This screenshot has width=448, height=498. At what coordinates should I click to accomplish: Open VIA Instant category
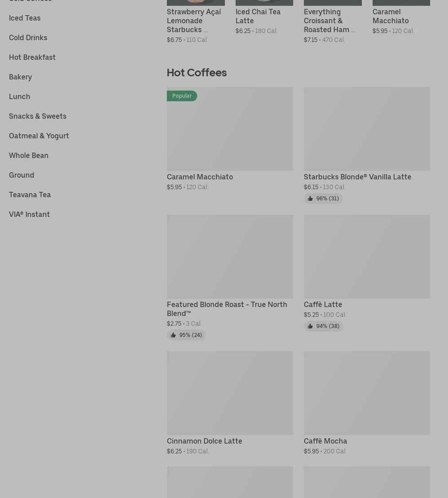point(29,214)
